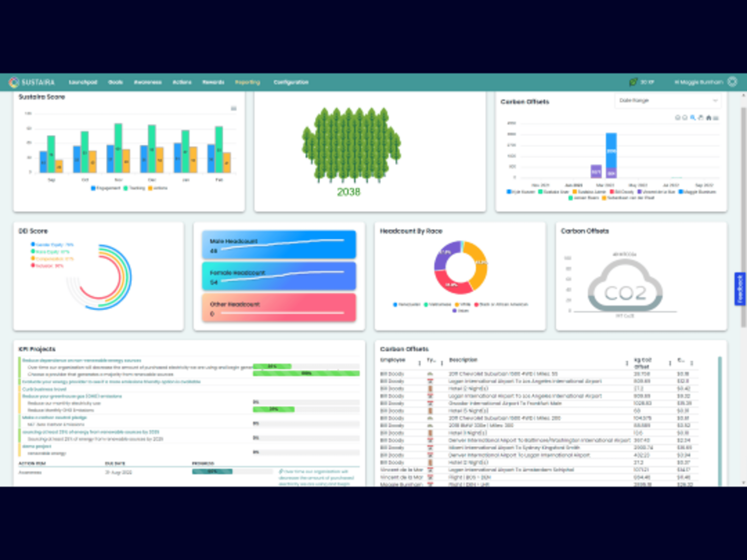Toggle Engagement series in Sustaira Score legend
The height and width of the screenshot is (560, 747).
(106, 188)
